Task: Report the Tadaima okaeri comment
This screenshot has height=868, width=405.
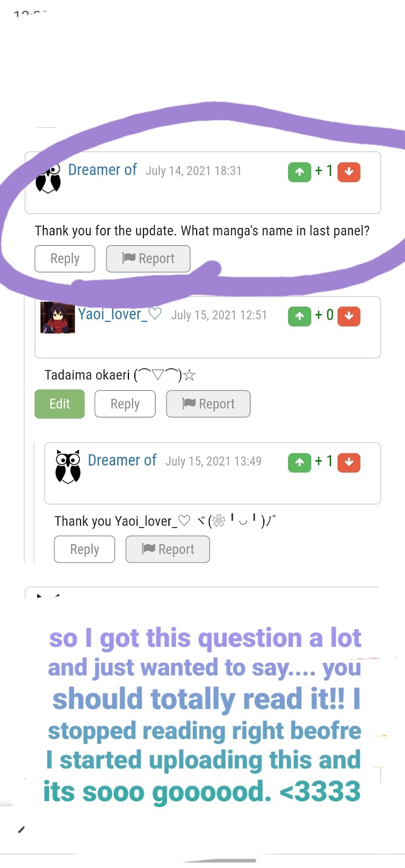Action: point(208,404)
